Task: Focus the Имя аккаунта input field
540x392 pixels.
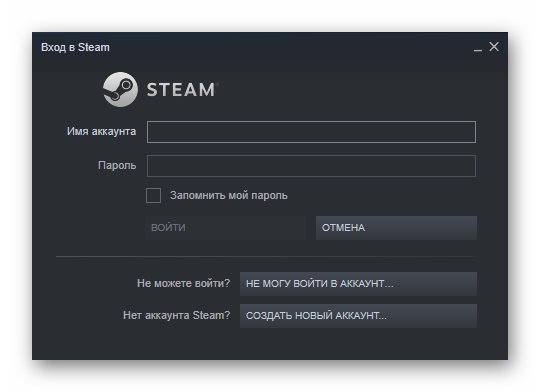Action: [311, 132]
